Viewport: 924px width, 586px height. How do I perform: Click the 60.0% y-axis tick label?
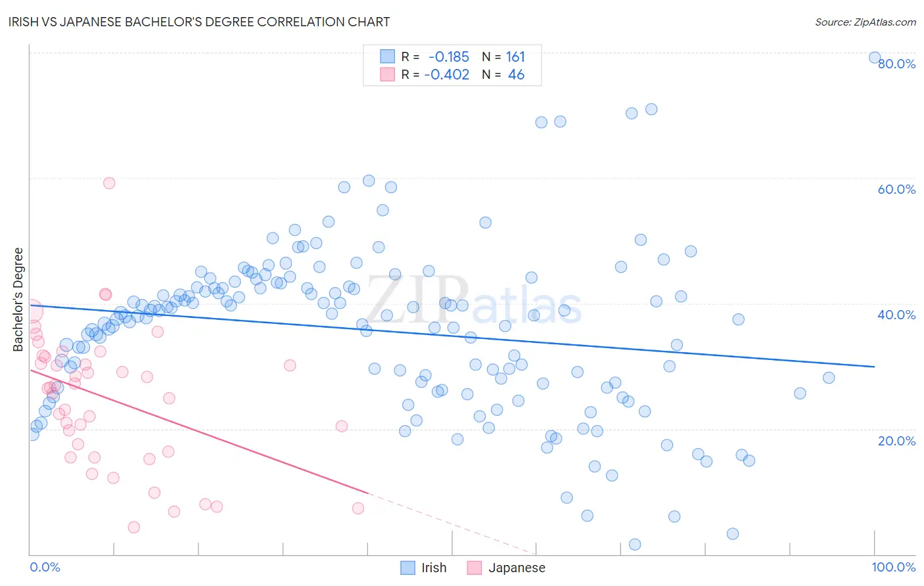tap(896, 189)
